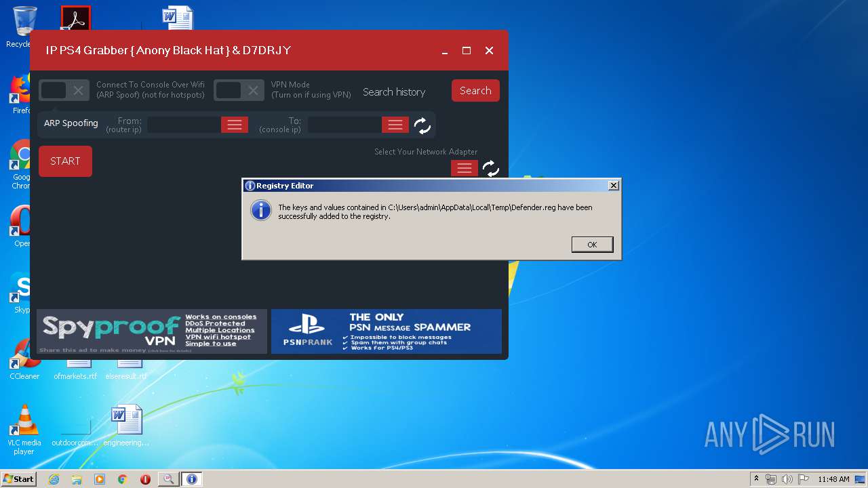Open the Windows Start menu
This screenshot has width=868, height=488.
coord(18,479)
